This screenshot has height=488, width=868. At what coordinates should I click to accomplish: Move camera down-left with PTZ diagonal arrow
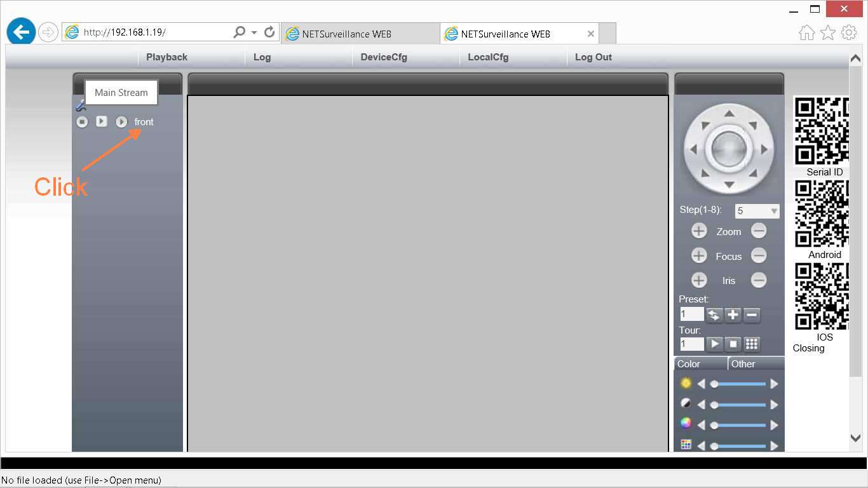point(705,173)
